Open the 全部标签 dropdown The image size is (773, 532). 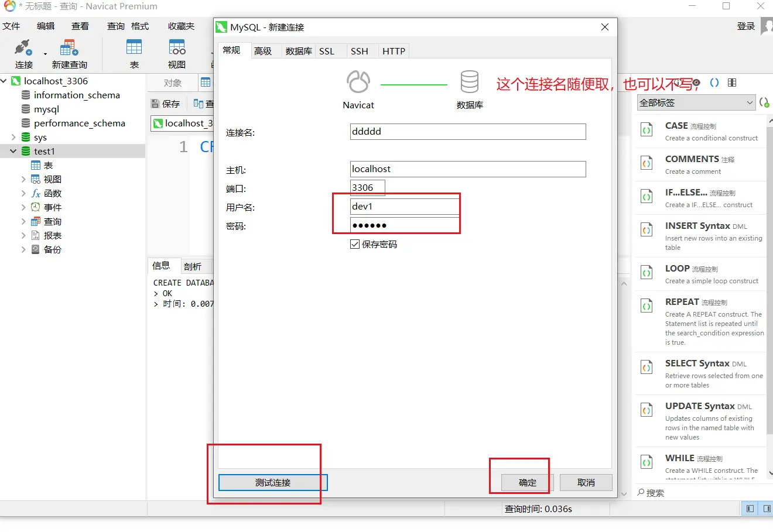tap(696, 102)
